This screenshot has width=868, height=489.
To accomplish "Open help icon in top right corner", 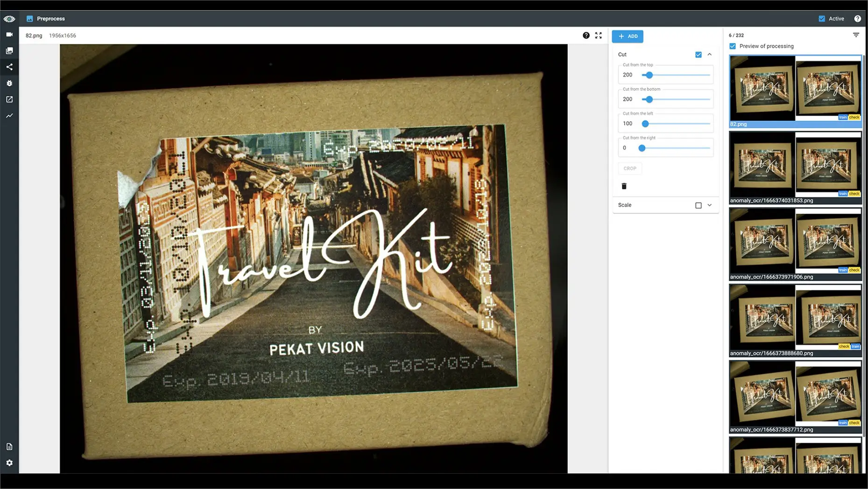I will (857, 19).
